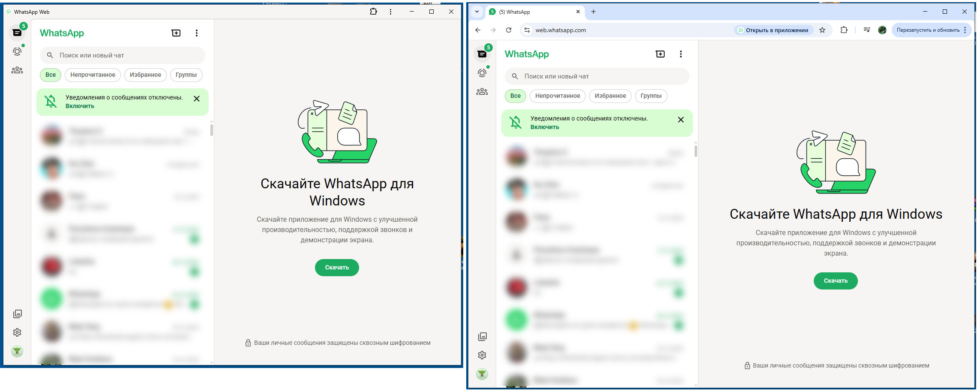Image resolution: width=980 pixels, height=392 pixels.
Task: Close the «(5) WhatsApp» tab in Chrome
Action: 578,12
